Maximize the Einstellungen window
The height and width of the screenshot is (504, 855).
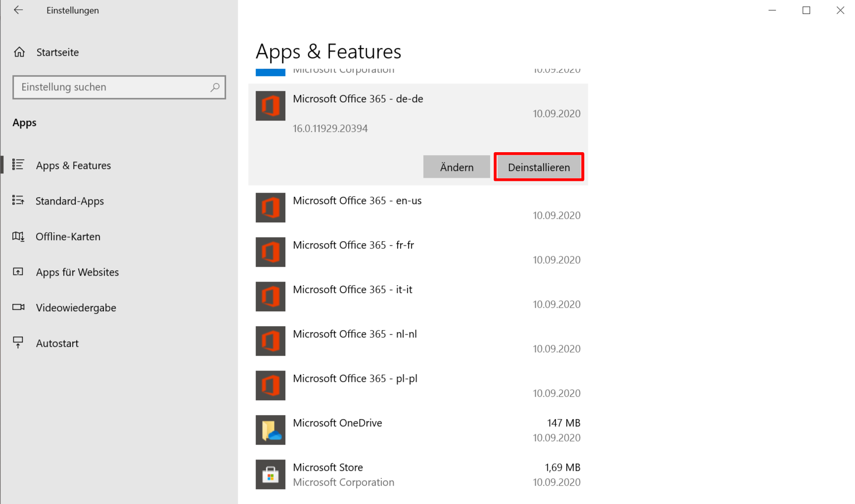[806, 10]
